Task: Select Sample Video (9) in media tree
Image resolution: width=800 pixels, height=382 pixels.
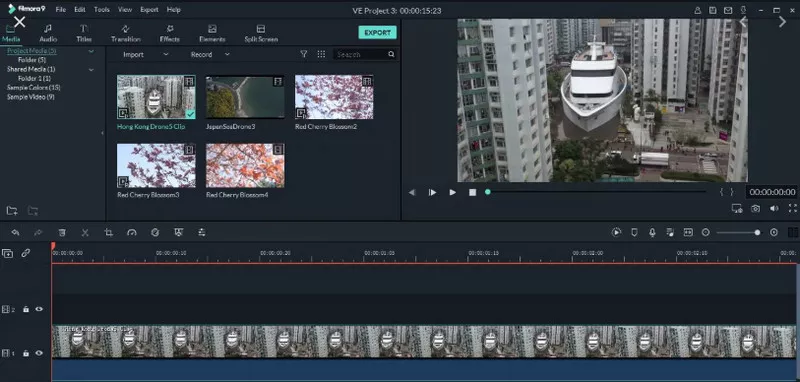Action: coord(31,97)
